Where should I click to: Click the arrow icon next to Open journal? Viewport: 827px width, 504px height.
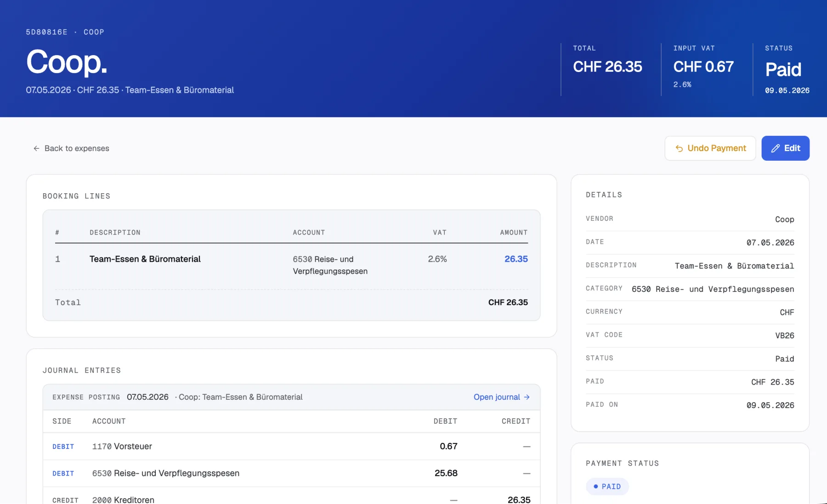tap(527, 397)
